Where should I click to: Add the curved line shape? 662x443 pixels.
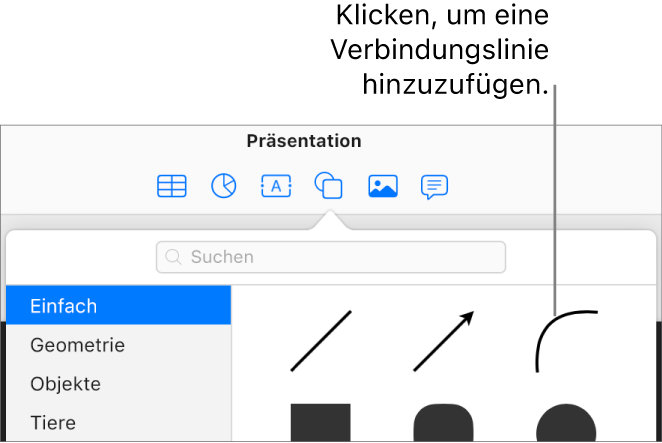[x=566, y=341]
